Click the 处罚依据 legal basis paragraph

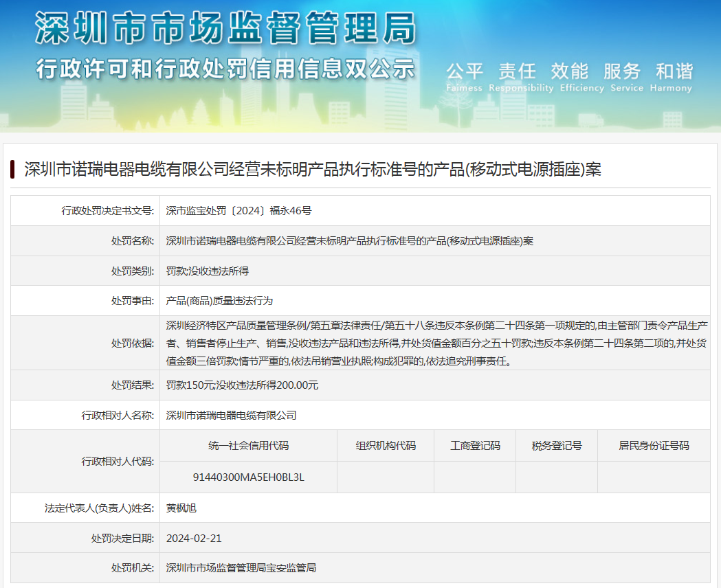pyautogui.click(x=437, y=343)
